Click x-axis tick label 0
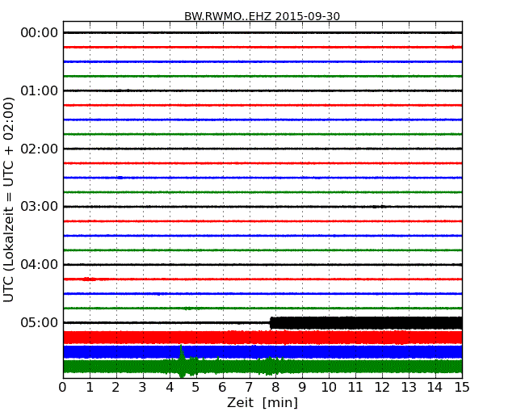 point(63,388)
